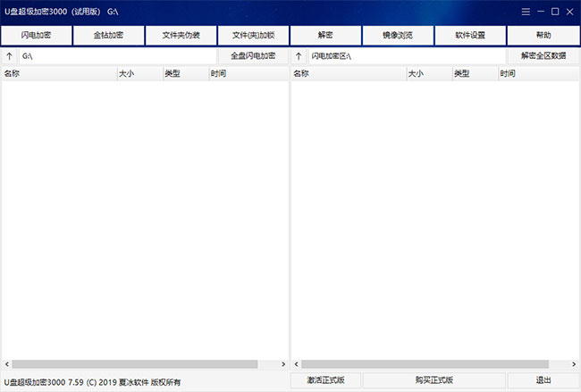Viewport: 581px width, 392px height.
Task: Click right pane scrollbar right arrow
Action: (574, 364)
